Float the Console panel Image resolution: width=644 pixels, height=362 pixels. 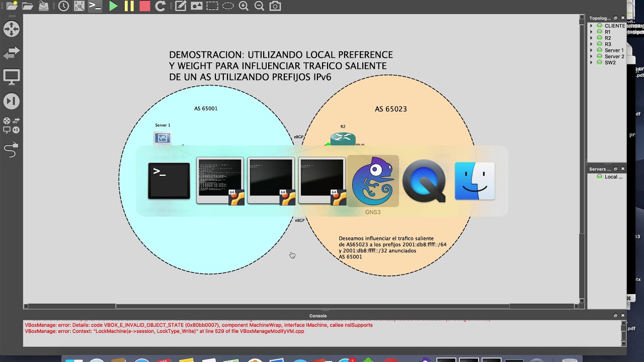(x=615, y=316)
